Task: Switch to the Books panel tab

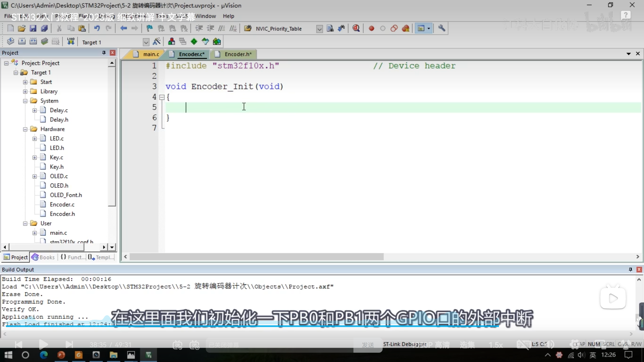Action: point(44,257)
